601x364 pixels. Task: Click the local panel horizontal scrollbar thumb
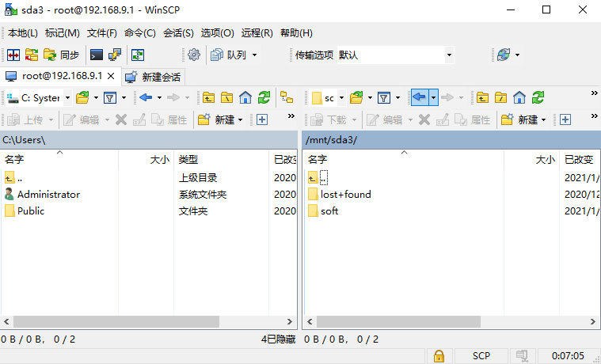click(116, 321)
